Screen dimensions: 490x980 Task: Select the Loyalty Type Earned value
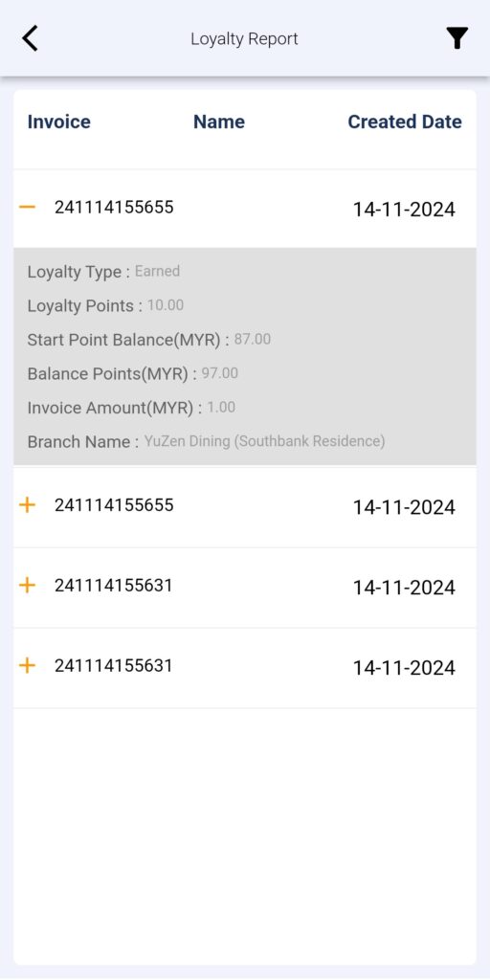(158, 271)
